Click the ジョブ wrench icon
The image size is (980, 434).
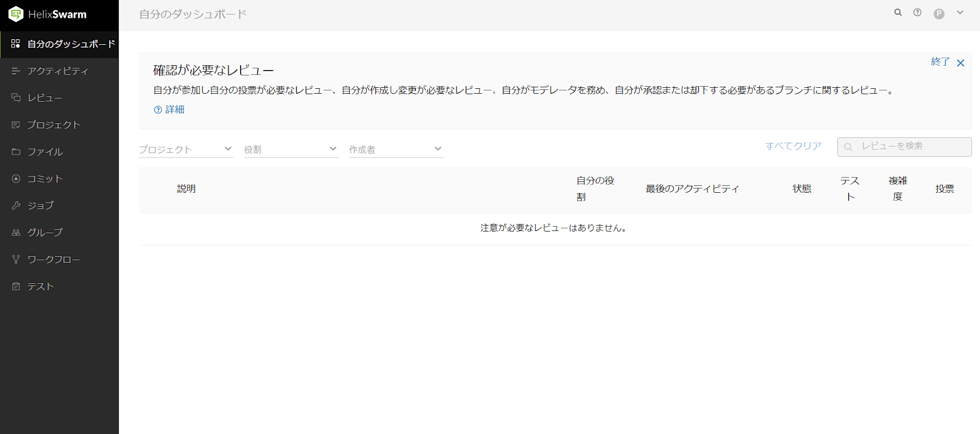16,205
